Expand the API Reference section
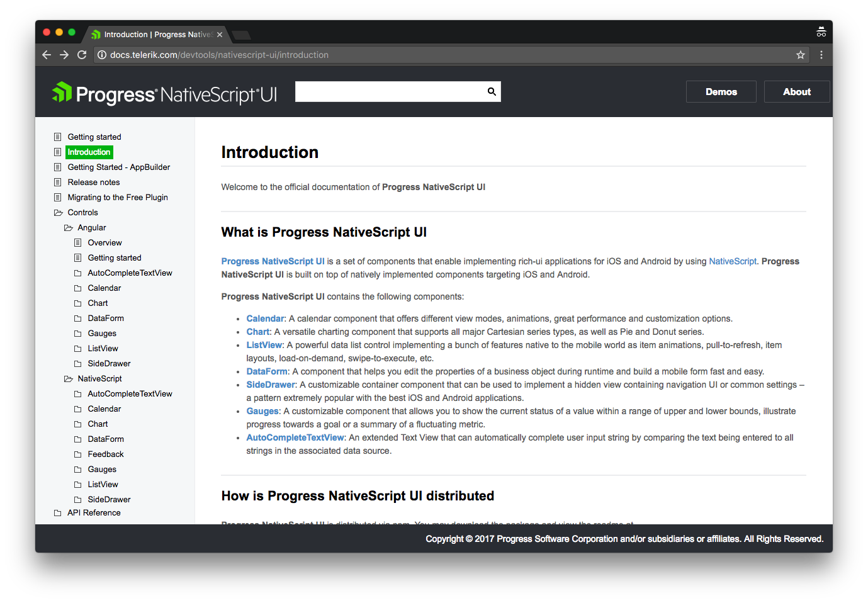Image resolution: width=868 pixels, height=603 pixels. [x=57, y=512]
